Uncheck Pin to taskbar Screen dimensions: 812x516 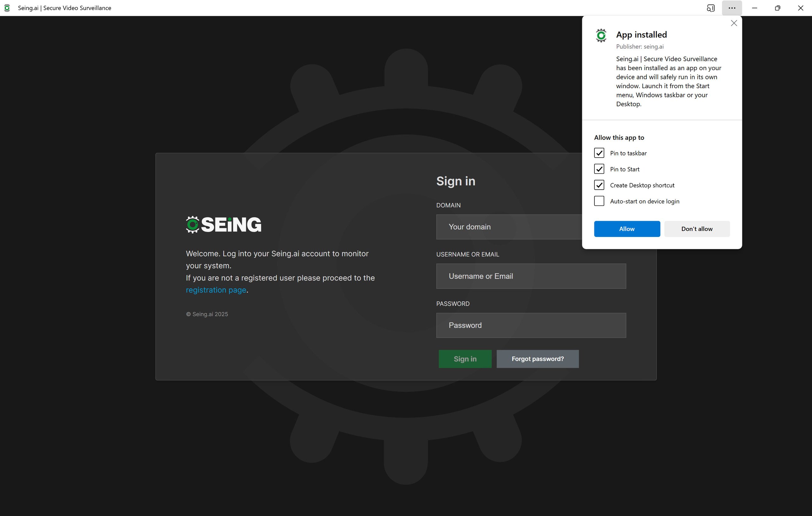(x=599, y=153)
